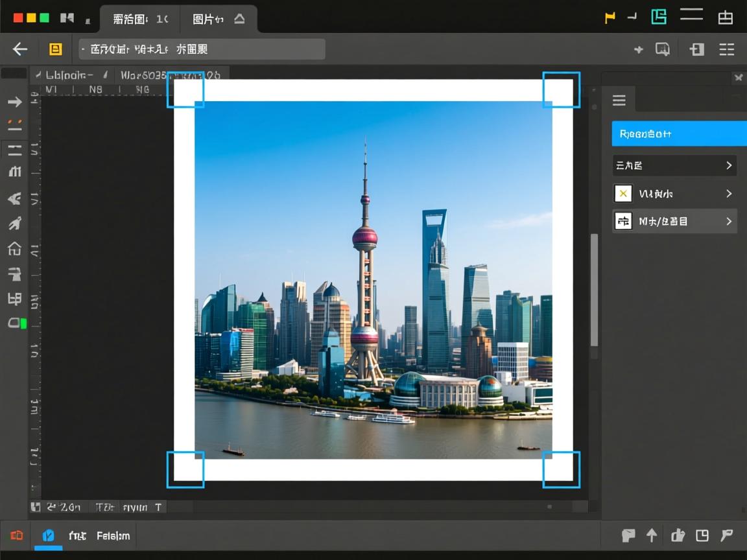
Task: Select the house-shaped tool in left sidebar
Action: (14, 248)
